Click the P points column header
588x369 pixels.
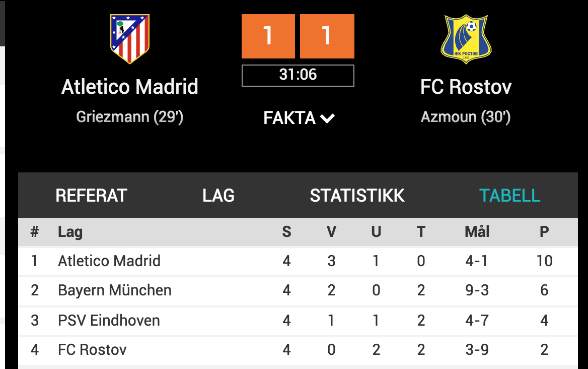pyautogui.click(x=544, y=232)
